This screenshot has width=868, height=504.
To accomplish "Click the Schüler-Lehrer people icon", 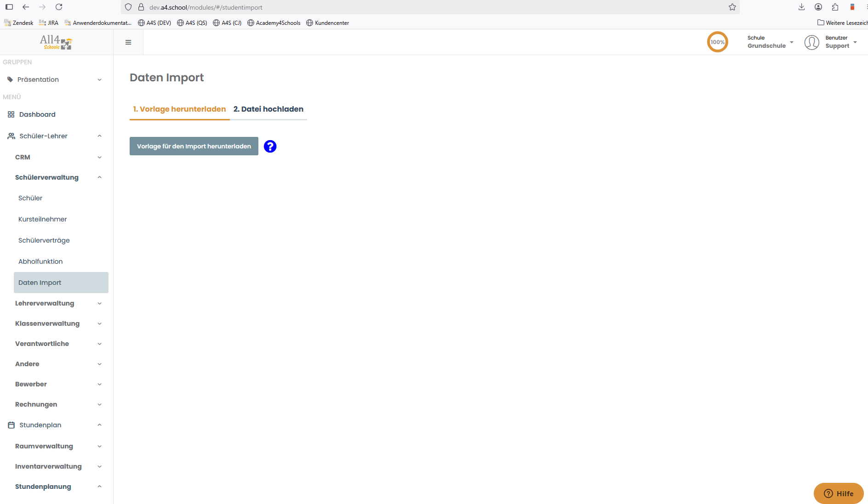I will [11, 136].
